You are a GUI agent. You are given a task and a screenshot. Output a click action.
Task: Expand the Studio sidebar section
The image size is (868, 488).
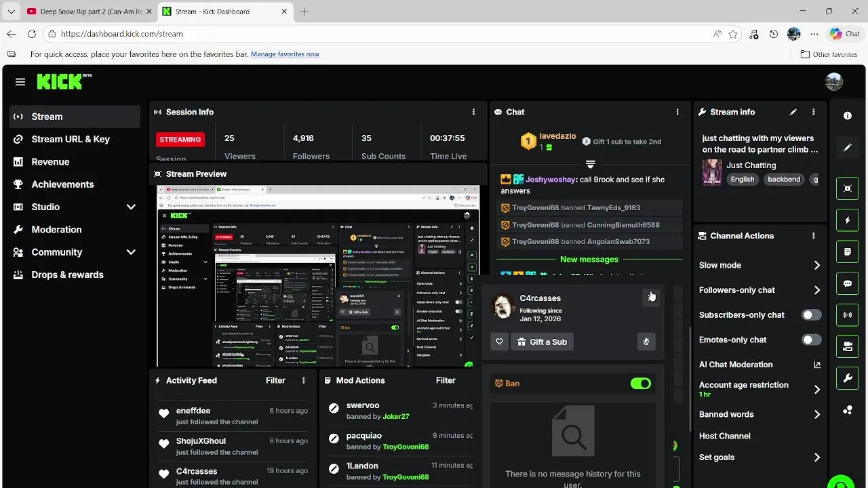pos(131,207)
